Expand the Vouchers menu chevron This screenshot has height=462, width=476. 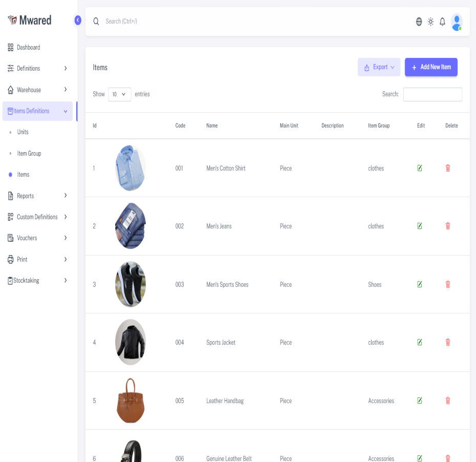(66, 238)
